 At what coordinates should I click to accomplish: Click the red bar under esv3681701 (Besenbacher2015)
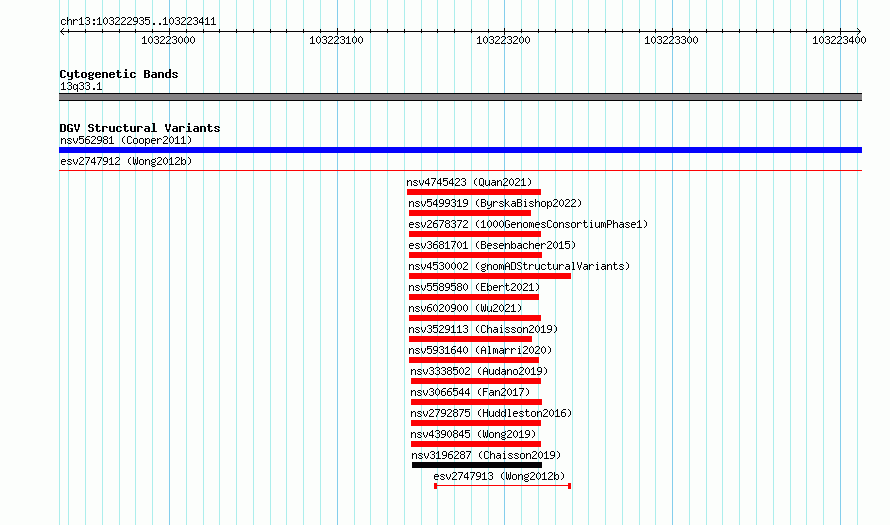coord(475,255)
